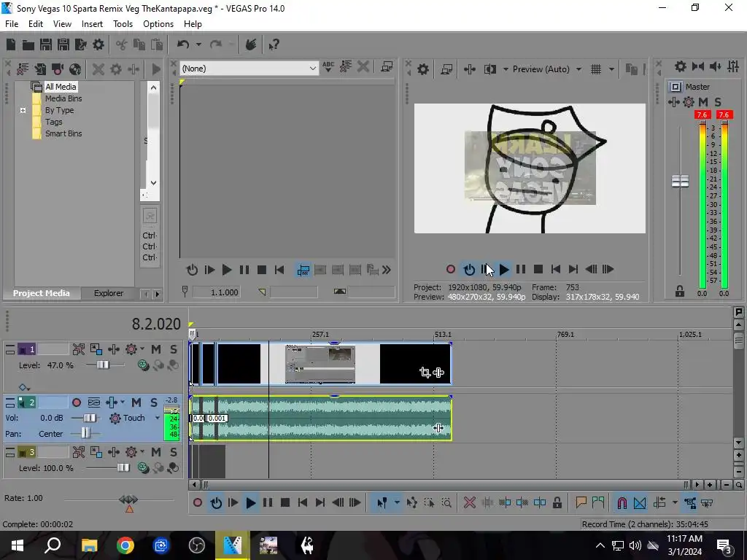Stop playback in video preview transport
This screenshot has height=560, width=747.
click(x=538, y=269)
